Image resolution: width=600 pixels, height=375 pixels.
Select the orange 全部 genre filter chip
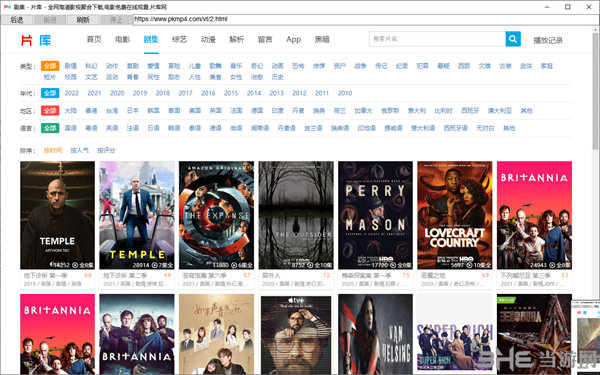pyautogui.click(x=50, y=66)
